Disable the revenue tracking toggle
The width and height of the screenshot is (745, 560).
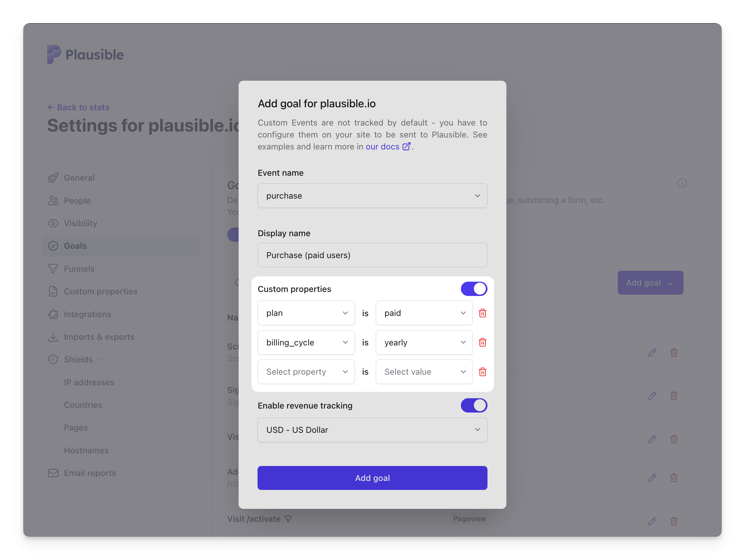[x=474, y=406]
